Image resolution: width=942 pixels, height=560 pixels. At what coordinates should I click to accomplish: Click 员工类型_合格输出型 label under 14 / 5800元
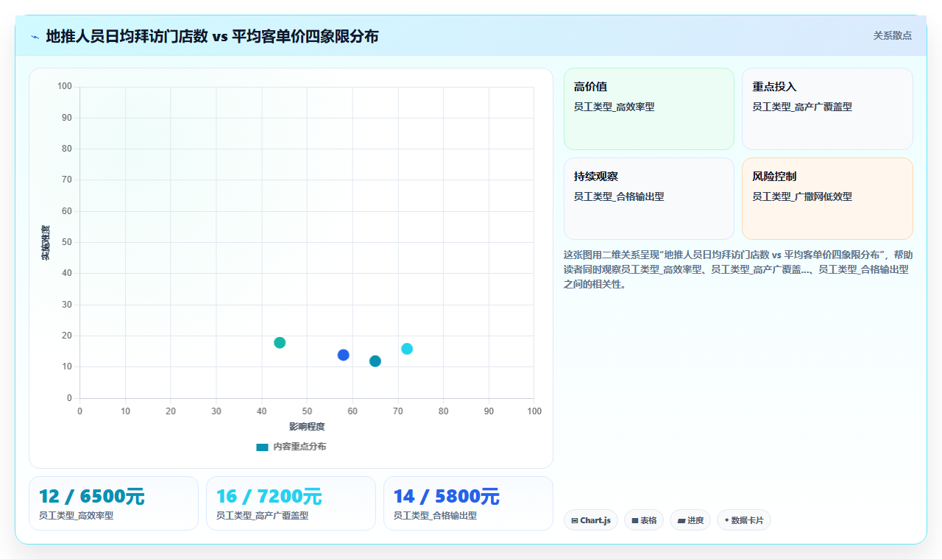(x=436, y=516)
